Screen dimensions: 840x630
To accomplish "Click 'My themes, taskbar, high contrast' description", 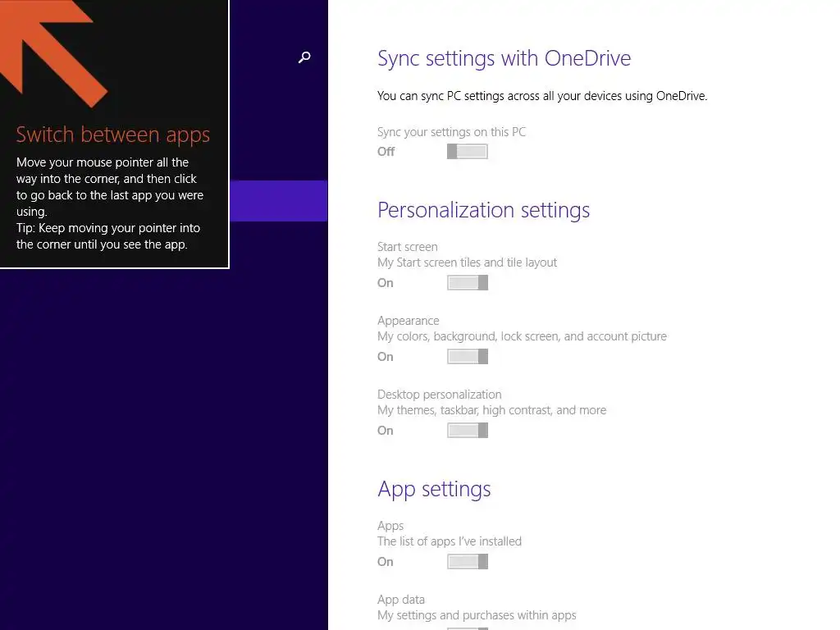I will 492,410.
